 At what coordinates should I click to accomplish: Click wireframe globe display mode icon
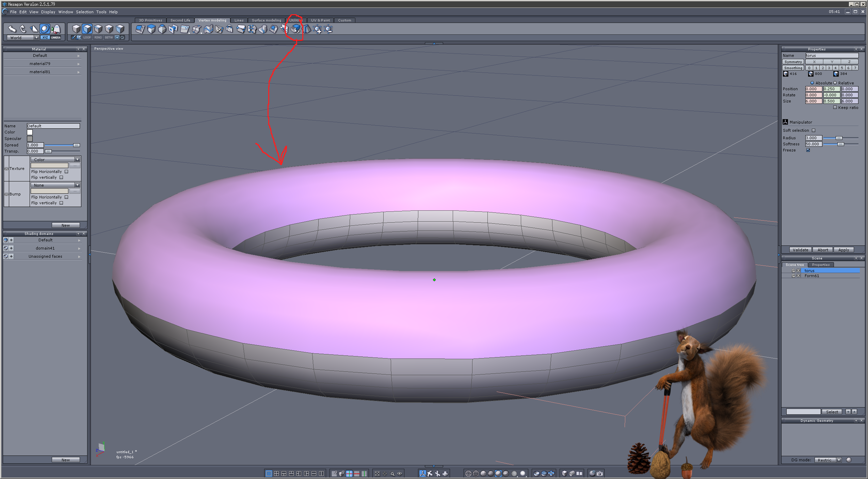coord(468,474)
